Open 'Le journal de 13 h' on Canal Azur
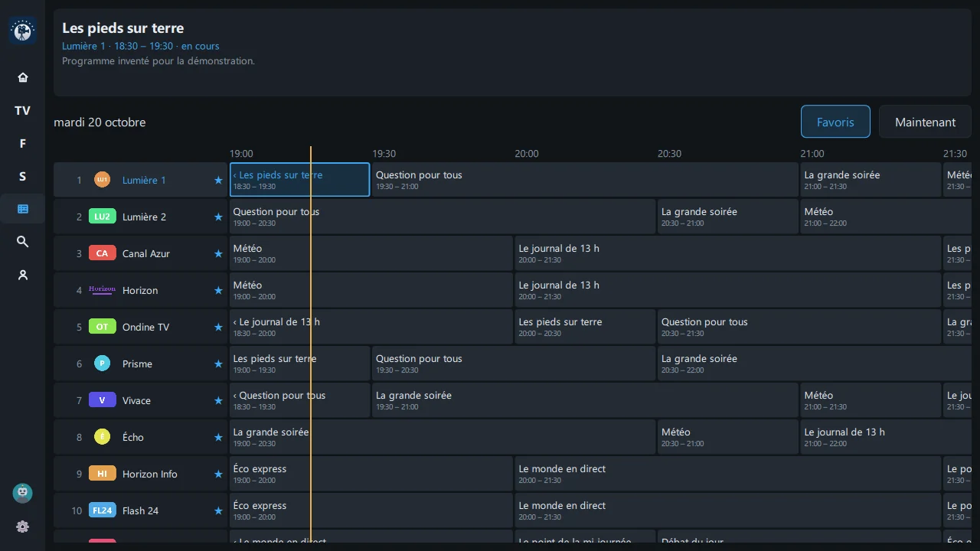Viewport: 980px width, 551px height. (728, 253)
